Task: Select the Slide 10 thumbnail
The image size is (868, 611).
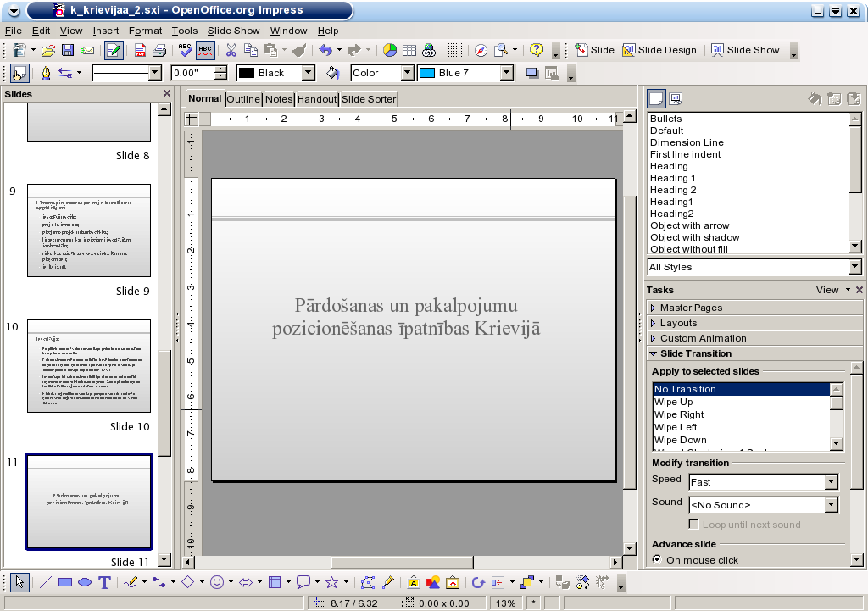Action: [89, 366]
